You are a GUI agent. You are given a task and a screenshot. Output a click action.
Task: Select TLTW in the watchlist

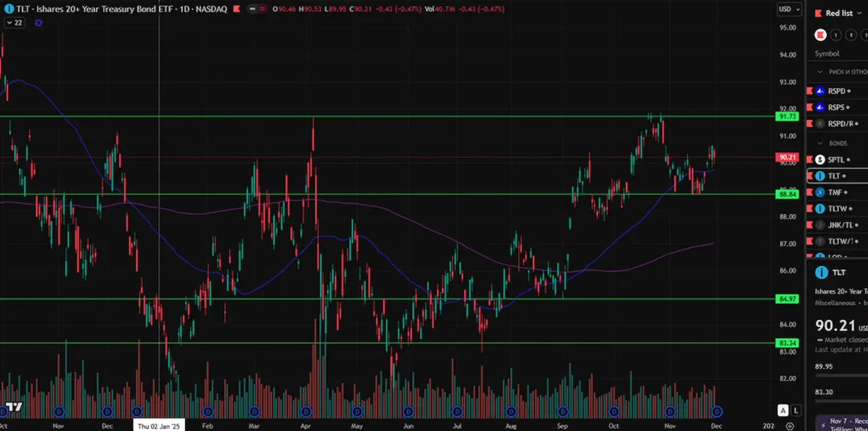click(x=838, y=209)
